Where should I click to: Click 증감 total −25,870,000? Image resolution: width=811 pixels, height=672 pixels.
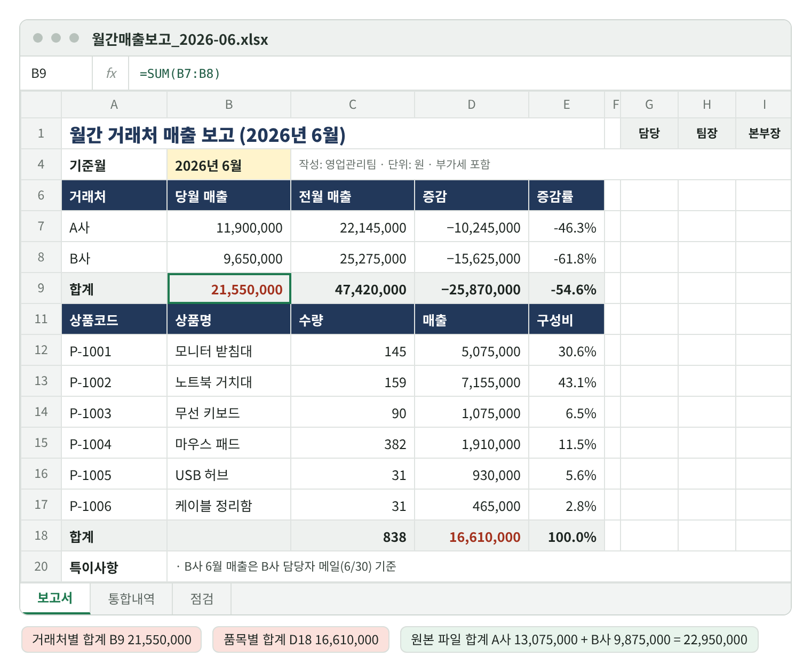point(472,289)
